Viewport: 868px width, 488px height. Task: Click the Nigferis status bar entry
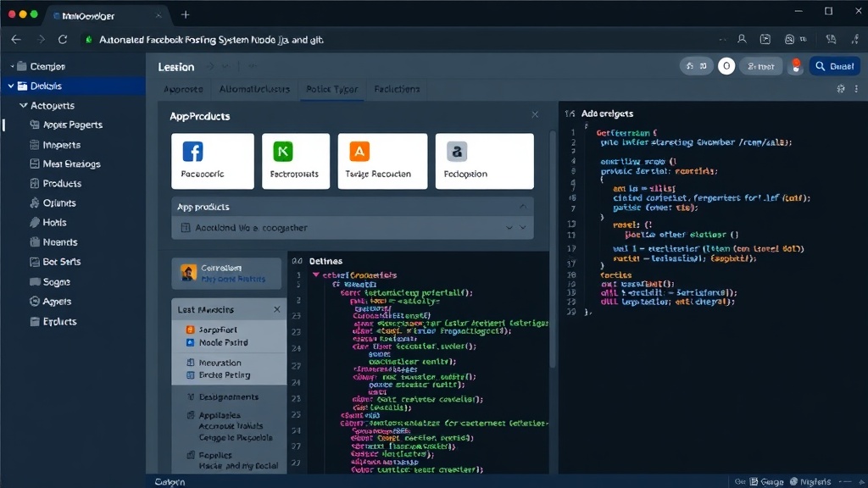click(810, 482)
